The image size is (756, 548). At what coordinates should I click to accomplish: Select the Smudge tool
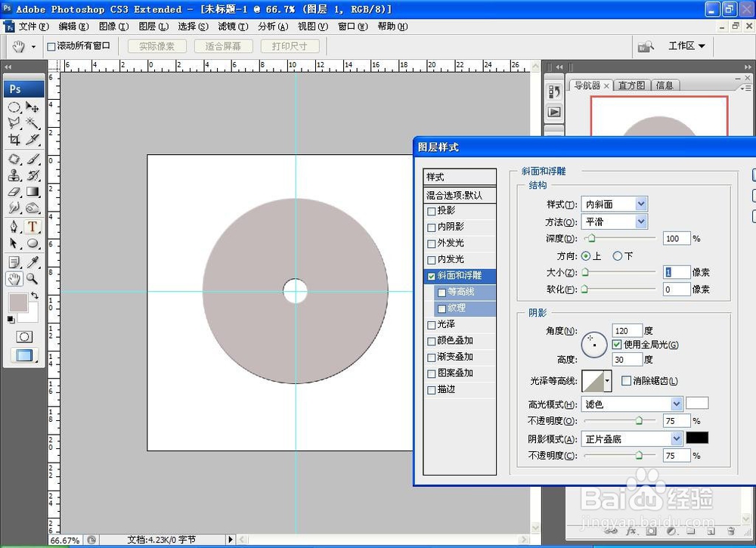[x=14, y=208]
